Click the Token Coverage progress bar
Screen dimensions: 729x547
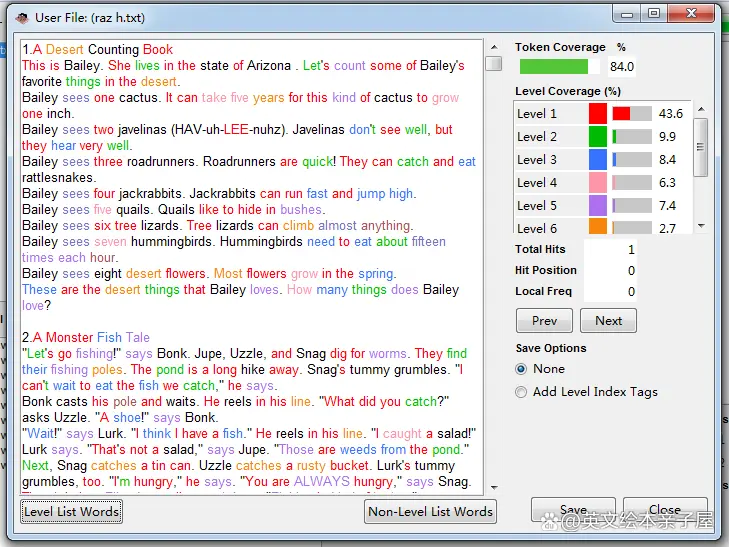pos(559,66)
